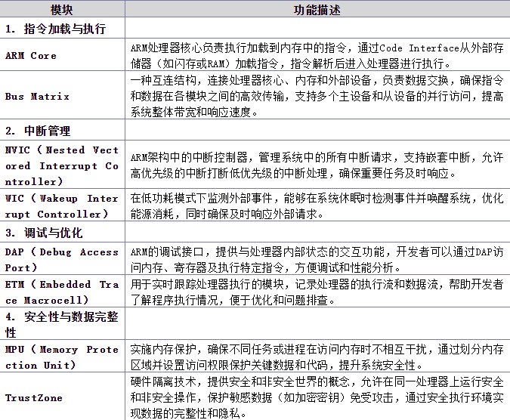Select the Bus Matrix module cell

(37, 96)
